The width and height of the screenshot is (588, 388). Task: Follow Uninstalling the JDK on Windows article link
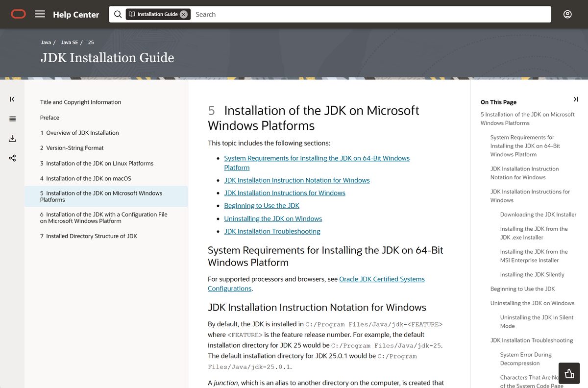pyautogui.click(x=273, y=218)
